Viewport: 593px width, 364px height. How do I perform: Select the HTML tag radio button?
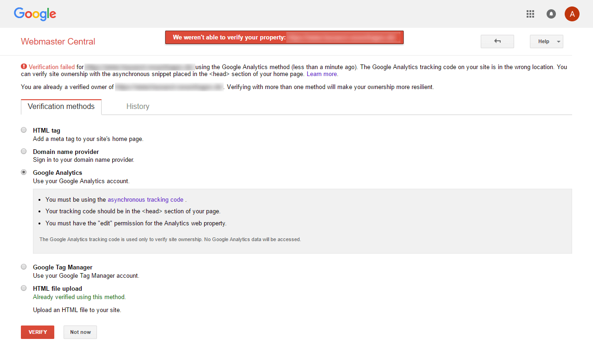pos(24,130)
